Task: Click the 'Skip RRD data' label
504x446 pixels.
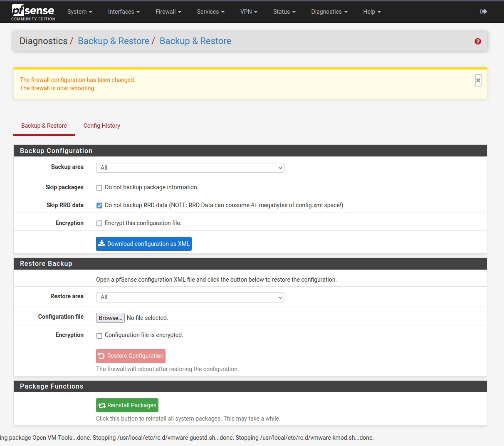Action: pos(65,205)
